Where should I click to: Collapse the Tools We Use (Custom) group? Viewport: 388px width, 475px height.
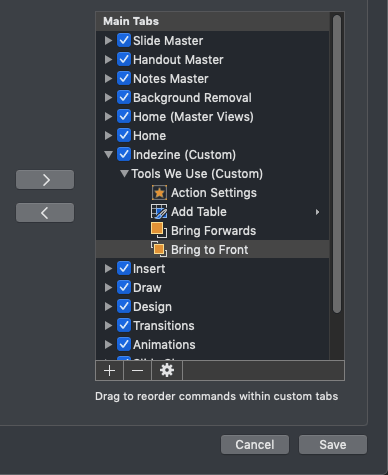pos(124,174)
